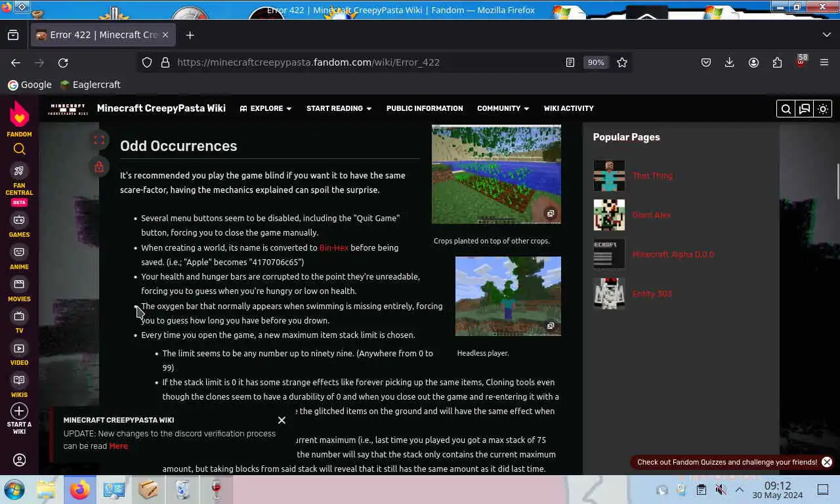840x504 pixels.
Task: Open the ad blocker extension with badge 58
Action: (801, 62)
